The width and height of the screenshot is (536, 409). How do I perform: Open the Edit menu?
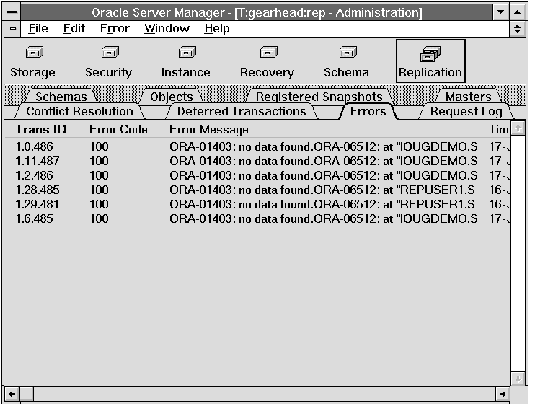click(x=74, y=28)
